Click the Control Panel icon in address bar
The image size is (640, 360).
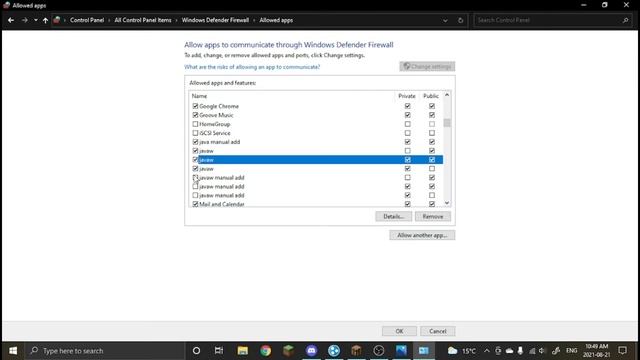[x=57, y=20]
